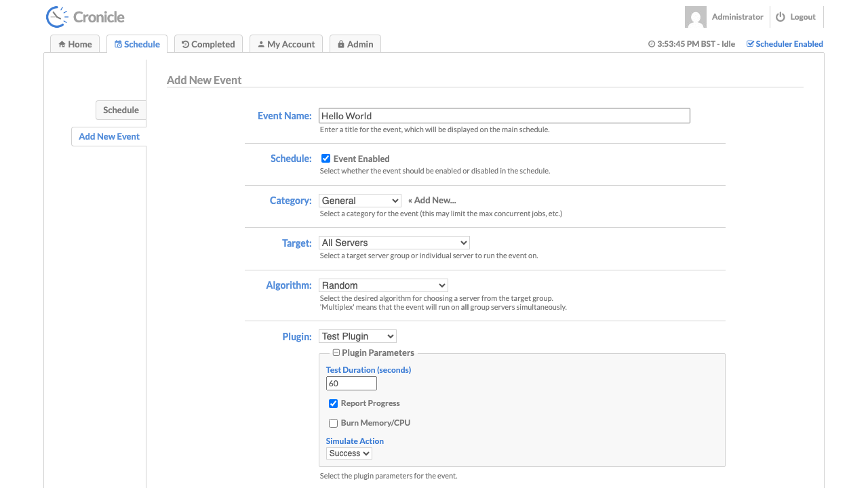Image resolution: width=868 pixels, height=488 pixels.
Task: Click the Cronicle clock logo
Action: [x=57, y=17]
